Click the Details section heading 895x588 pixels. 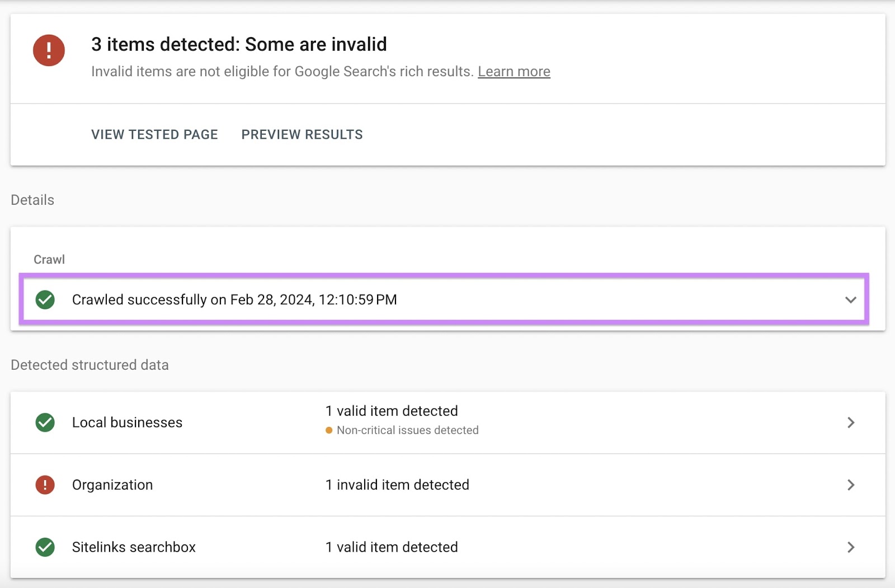(32, 200)
